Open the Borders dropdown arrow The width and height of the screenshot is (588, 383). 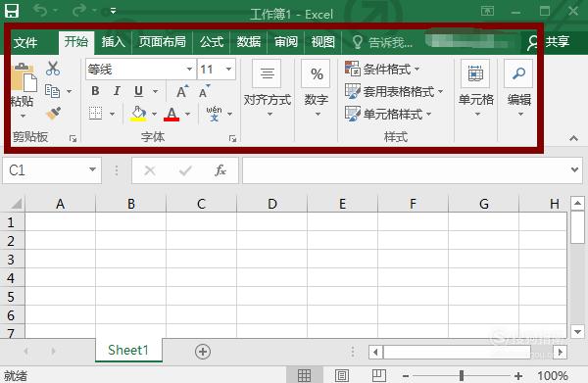click(112, 114)
